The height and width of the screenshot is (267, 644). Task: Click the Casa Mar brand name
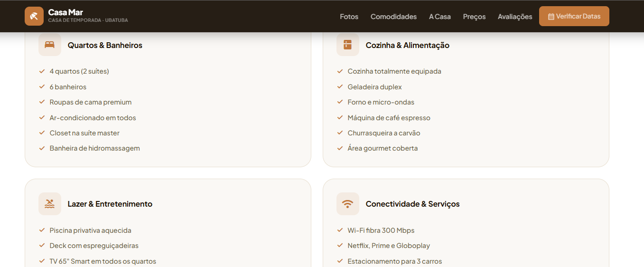pyautogui.click(x=65, y=12)
